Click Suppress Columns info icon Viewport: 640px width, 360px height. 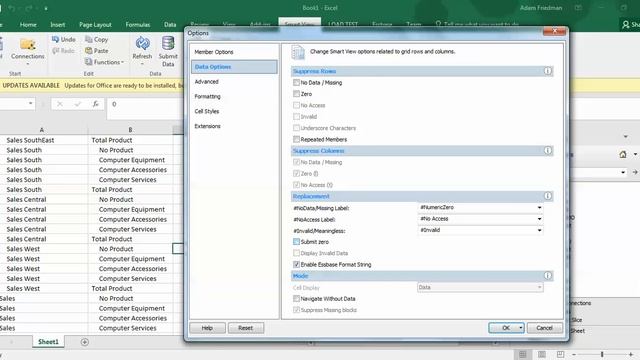(548, 151)
